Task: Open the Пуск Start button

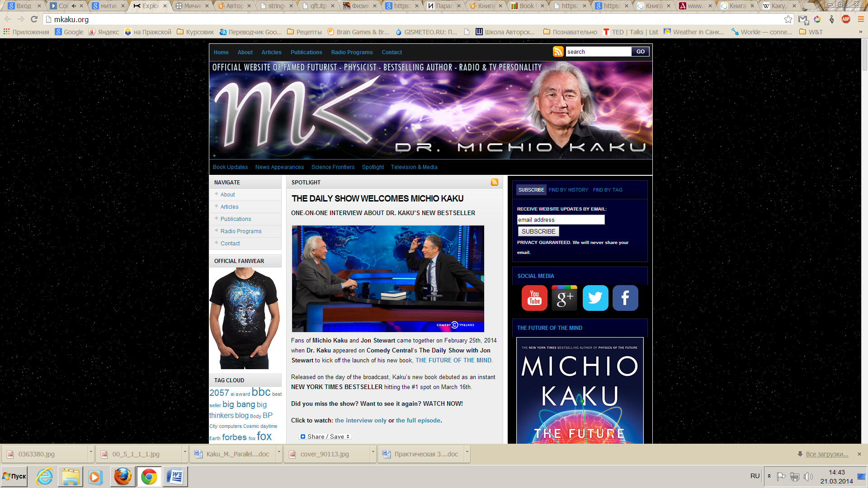Action: click(x=14, y=476)
